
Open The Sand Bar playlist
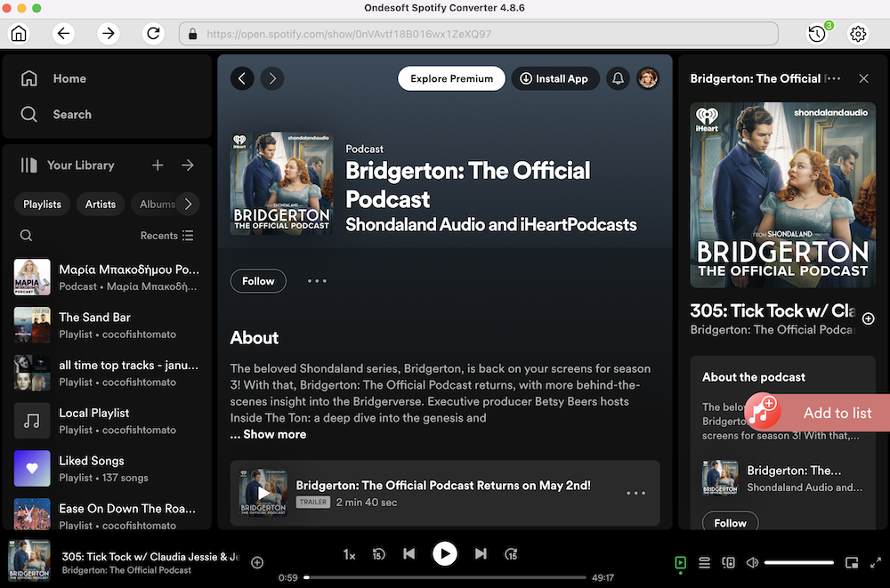pyautogui.click(x=107, y=326)
